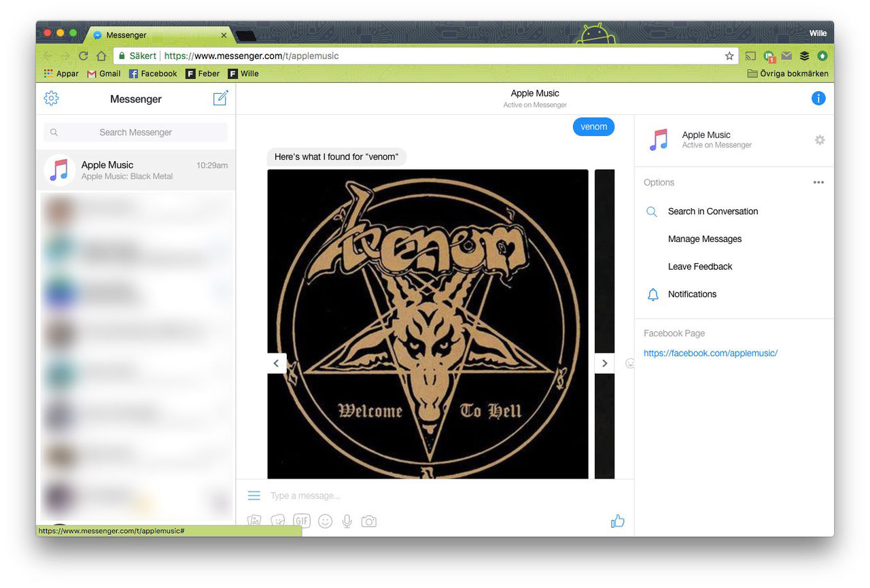The height and width of the screenshot is (588, 870).
Task: Open the mail envelope extension
Action: (x=786, y=56)
